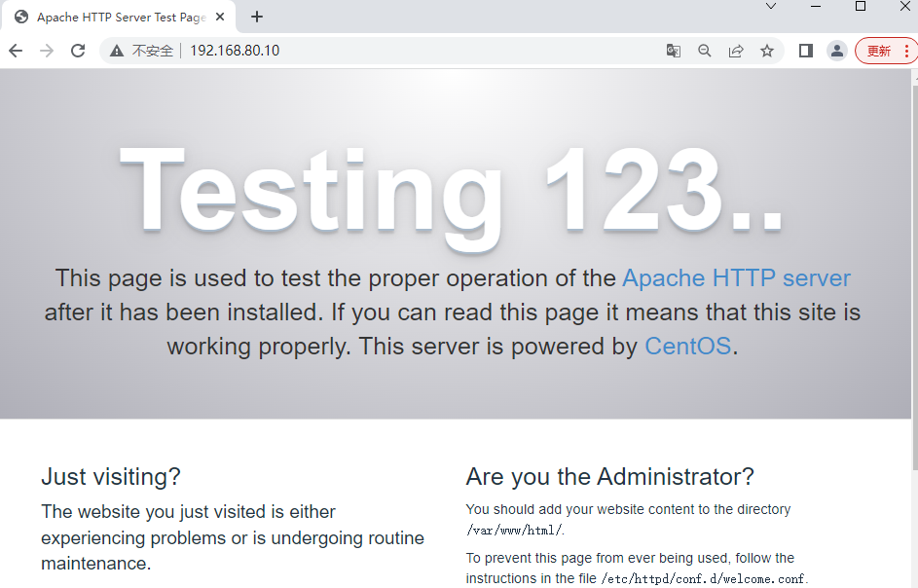918x588 pixels.
Task: Open the CentOS link
Action: [688, 347]
